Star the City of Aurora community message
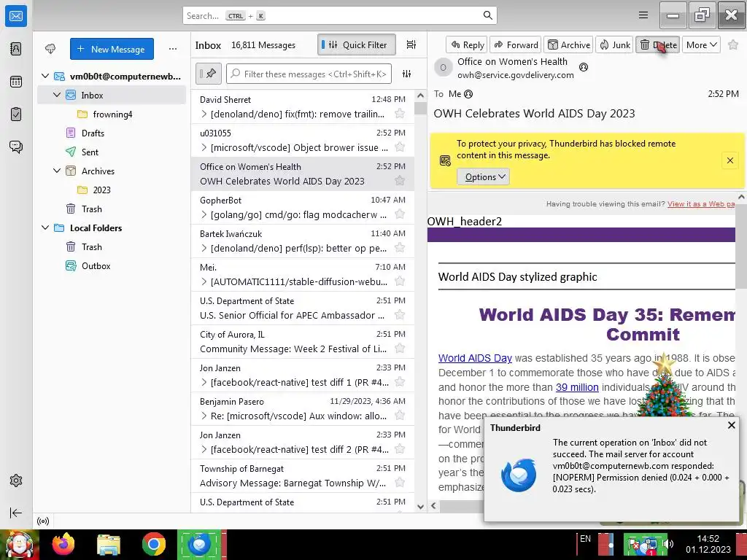The image size is (747, 560). 400,348
